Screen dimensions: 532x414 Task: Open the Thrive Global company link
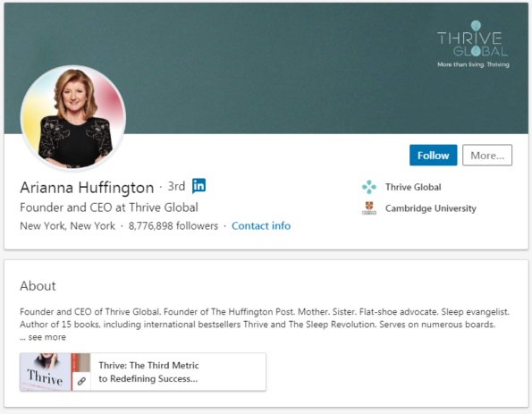pos(413,187)
